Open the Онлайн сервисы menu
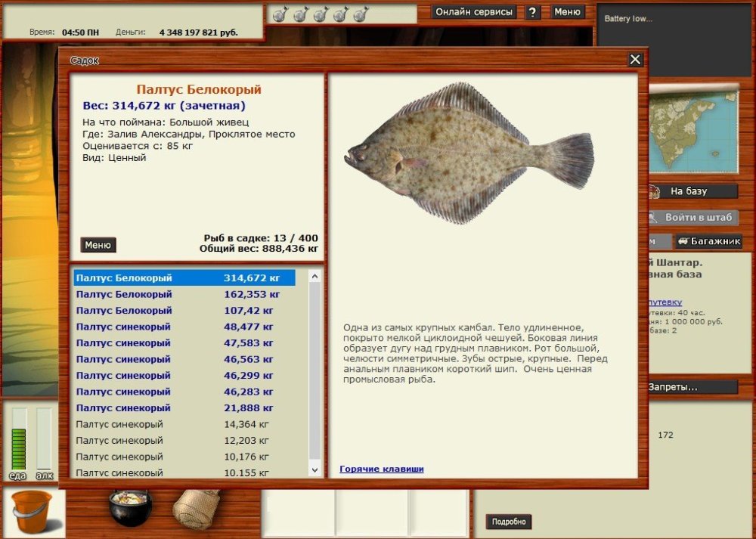 (x=475, y=12)
